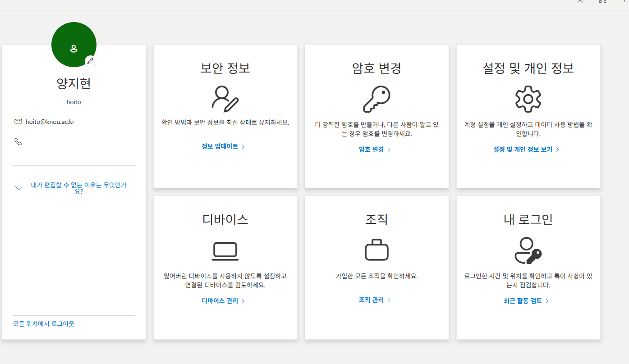Click the email address hoito@knou.ac.kr

pos(50,122)
